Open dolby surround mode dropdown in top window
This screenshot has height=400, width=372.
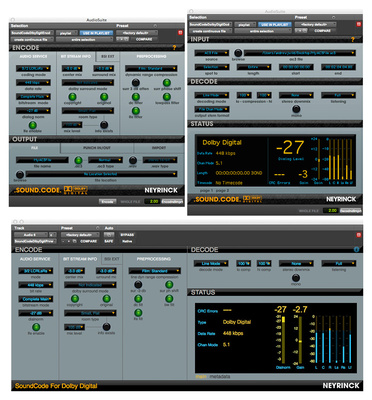coord(88,83)
